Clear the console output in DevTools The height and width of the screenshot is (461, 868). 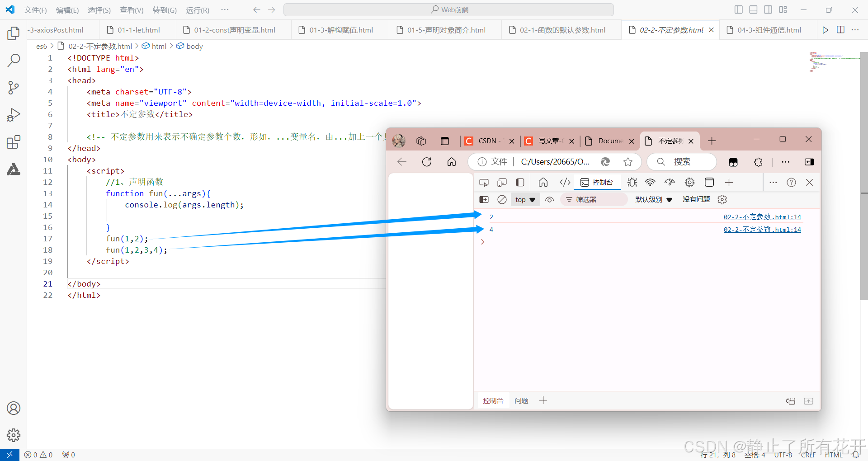502,199
